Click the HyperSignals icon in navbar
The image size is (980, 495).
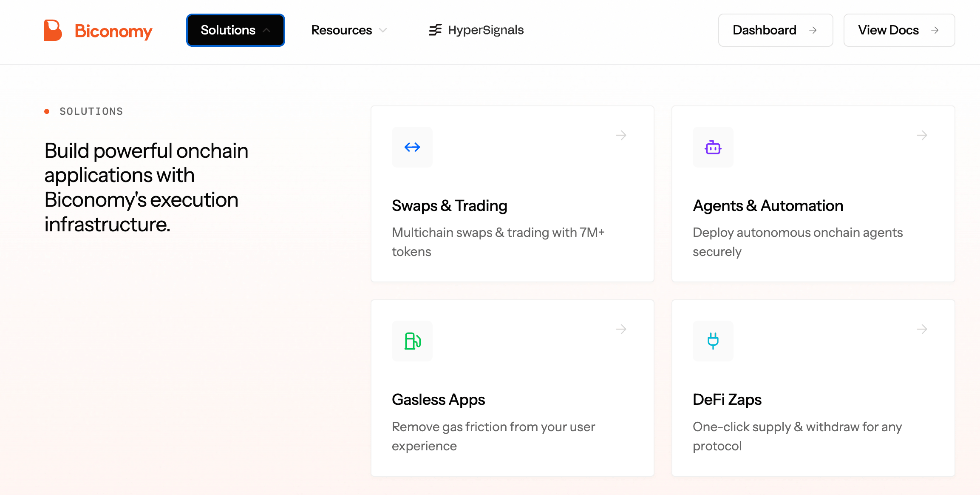[x=435, y=30]
